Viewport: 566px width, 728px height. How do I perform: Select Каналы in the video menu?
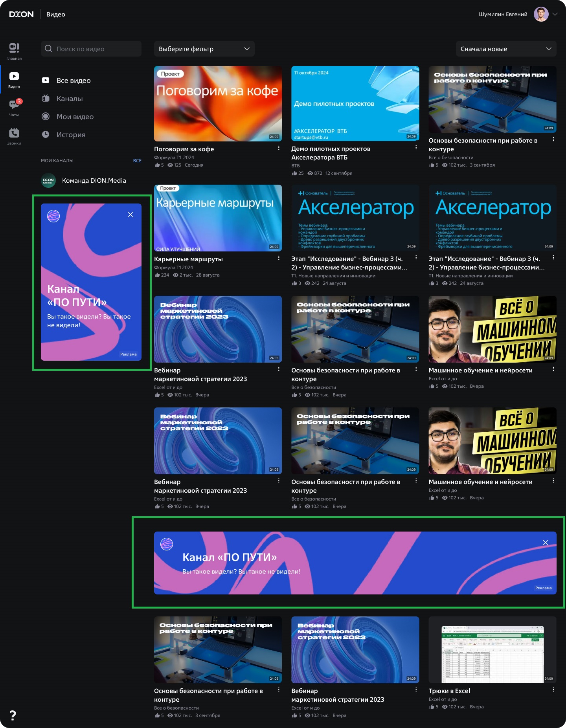click(x=70, y=99)
